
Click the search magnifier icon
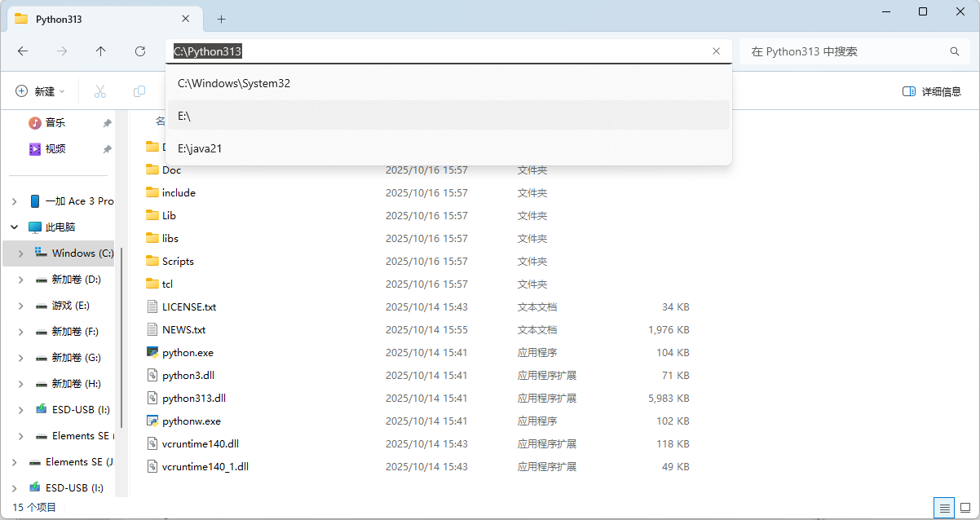[x=955, y=51]
